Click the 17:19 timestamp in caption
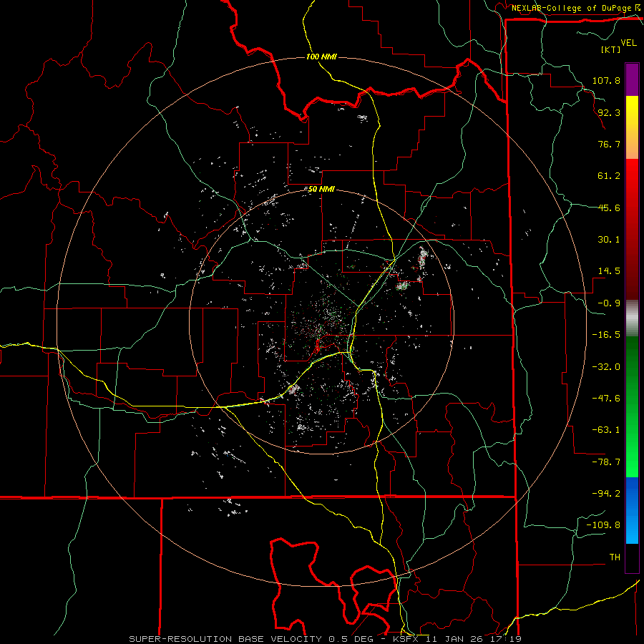This screenshot has width=644, height=644. (x=506, y=639)
